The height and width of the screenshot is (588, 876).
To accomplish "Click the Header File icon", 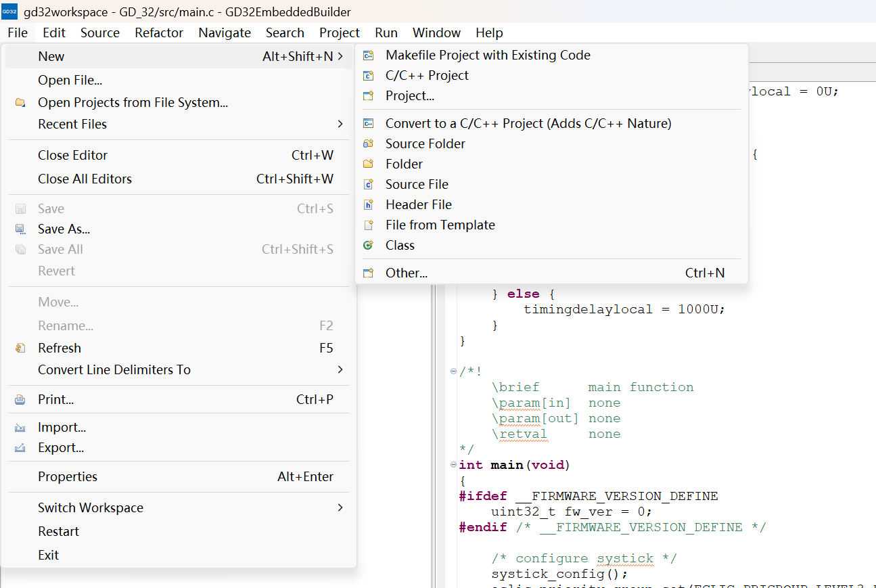I will click(x=368, y=204).
